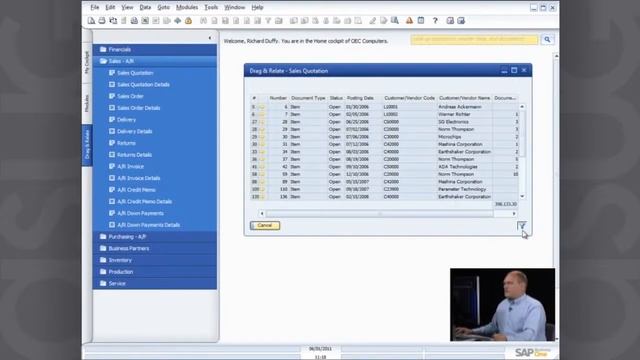Open the File menu
Screen dimensions: 640x360
pos(95,7)
